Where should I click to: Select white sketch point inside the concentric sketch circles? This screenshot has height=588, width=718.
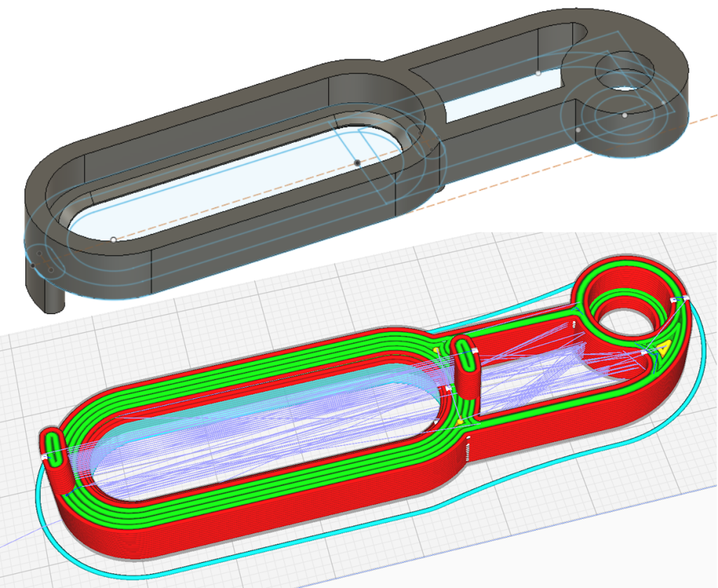click(x=624, y=115)
